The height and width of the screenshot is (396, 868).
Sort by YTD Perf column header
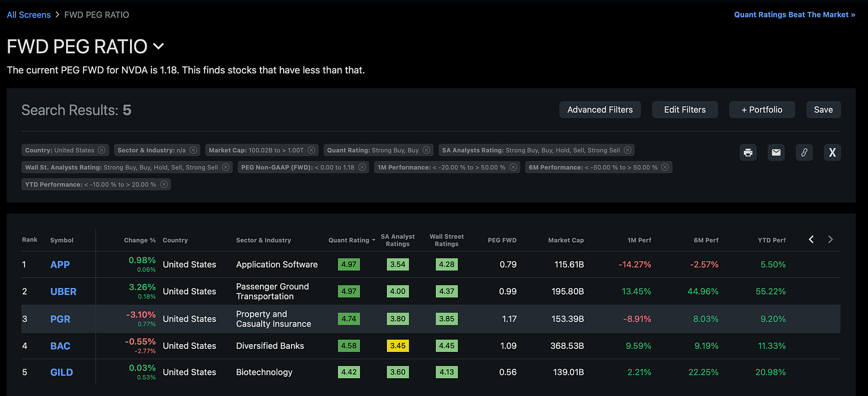click(x=771, y=240)
